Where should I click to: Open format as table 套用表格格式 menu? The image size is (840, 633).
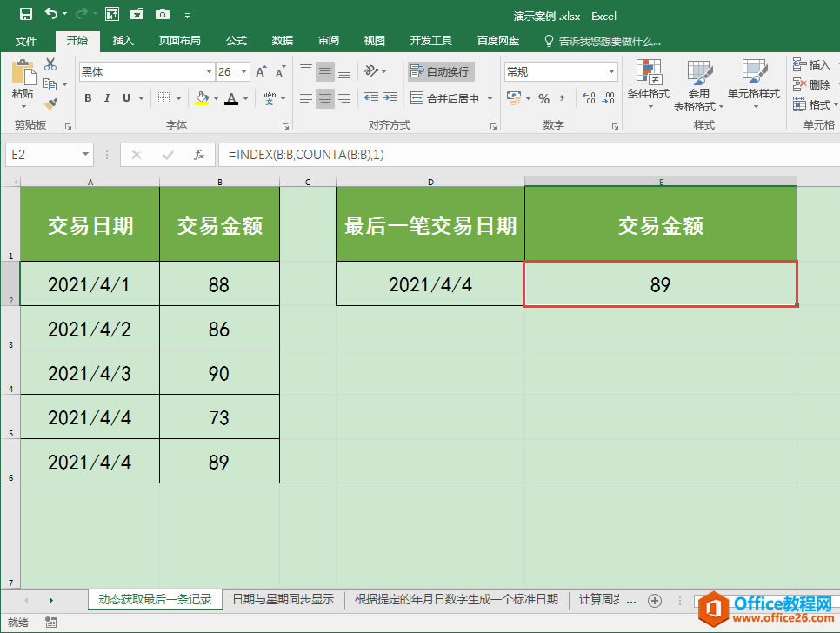[x=698, y=85]
